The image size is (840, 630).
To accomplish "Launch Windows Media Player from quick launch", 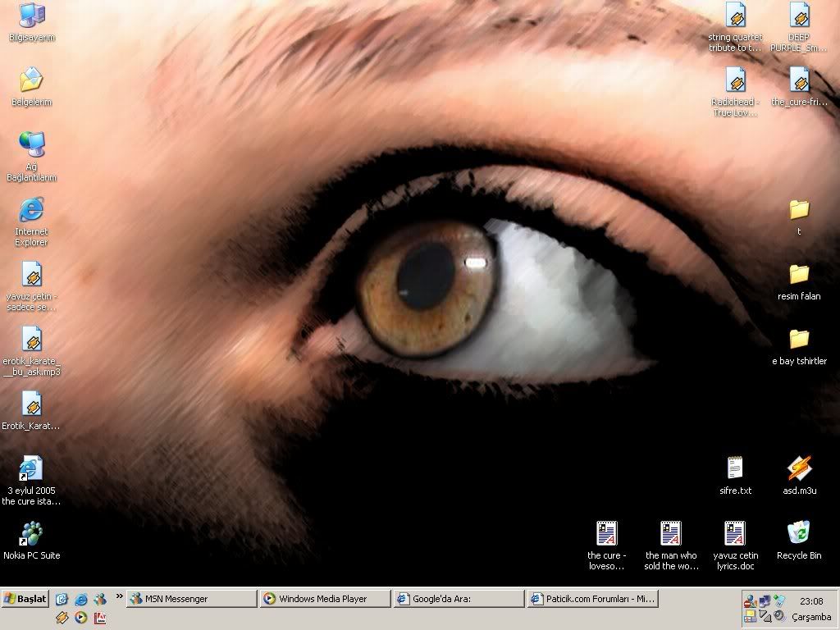I will [x=81, y=618].
